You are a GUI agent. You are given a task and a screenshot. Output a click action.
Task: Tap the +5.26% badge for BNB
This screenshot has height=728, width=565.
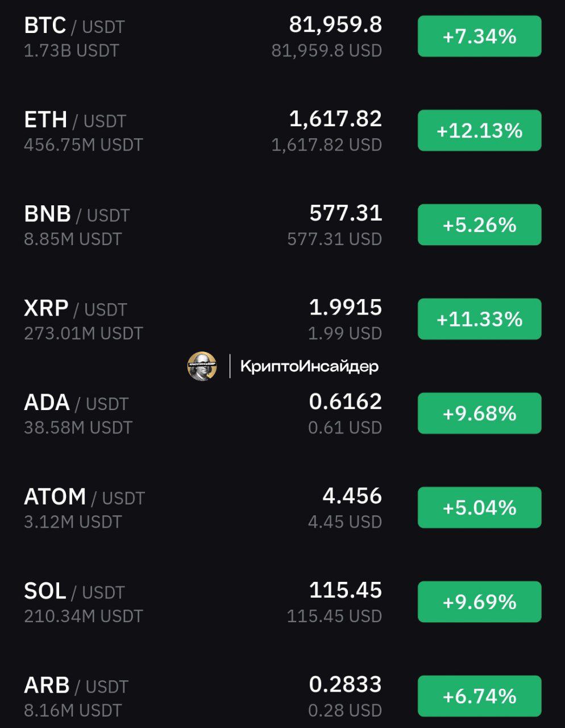479,225
